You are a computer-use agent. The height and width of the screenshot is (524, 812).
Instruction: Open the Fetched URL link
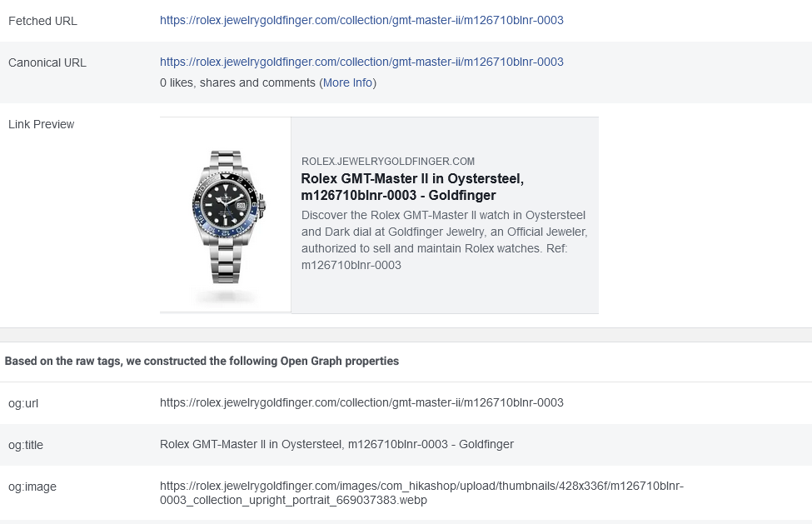(x=361, y=20)
